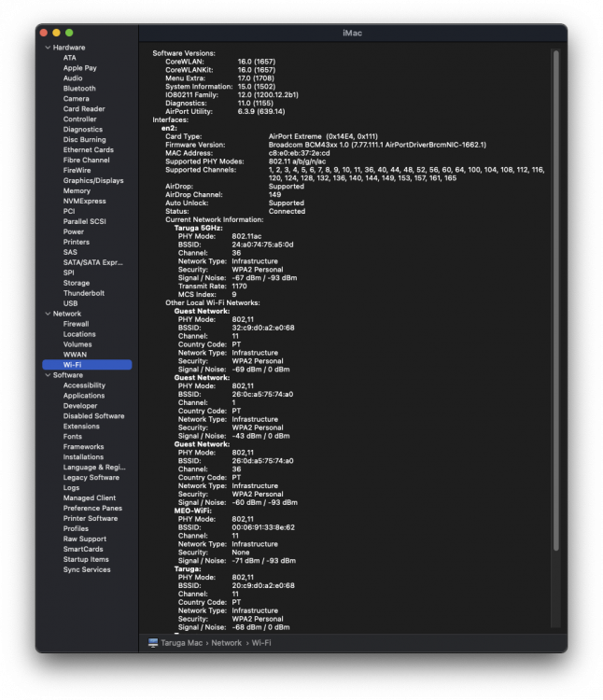Open PCI entry in sidebar
This screenshot has width=603, height=700.
click(69, 212)
